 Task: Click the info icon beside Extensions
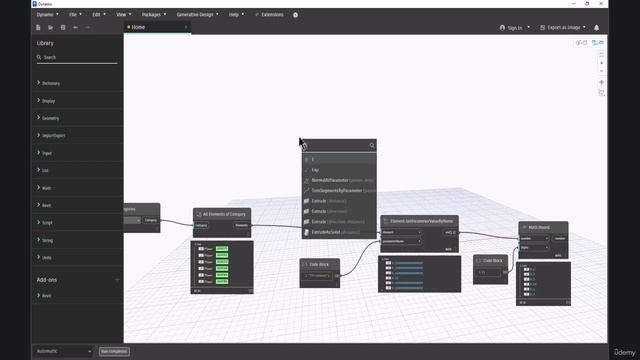point(295,15)
